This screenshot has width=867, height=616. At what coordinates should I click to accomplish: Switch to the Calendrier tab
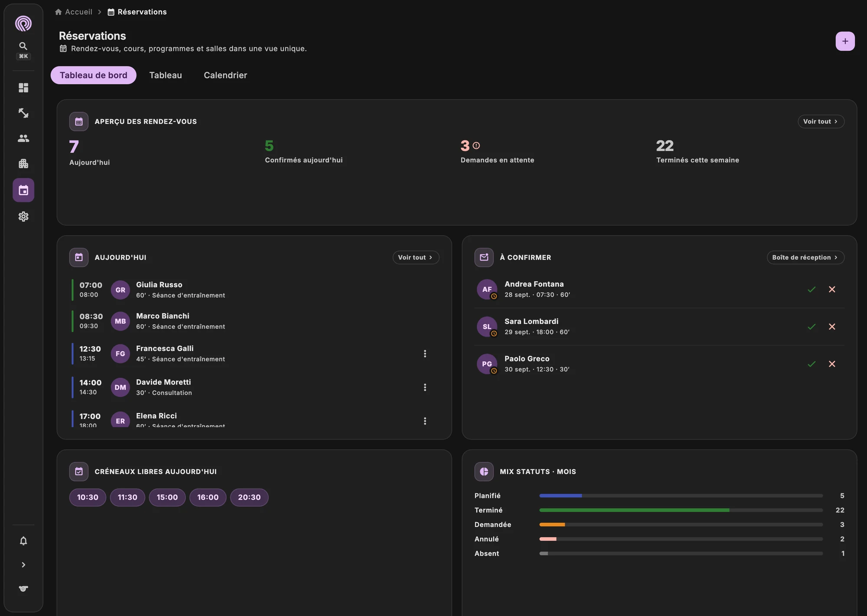225,75
